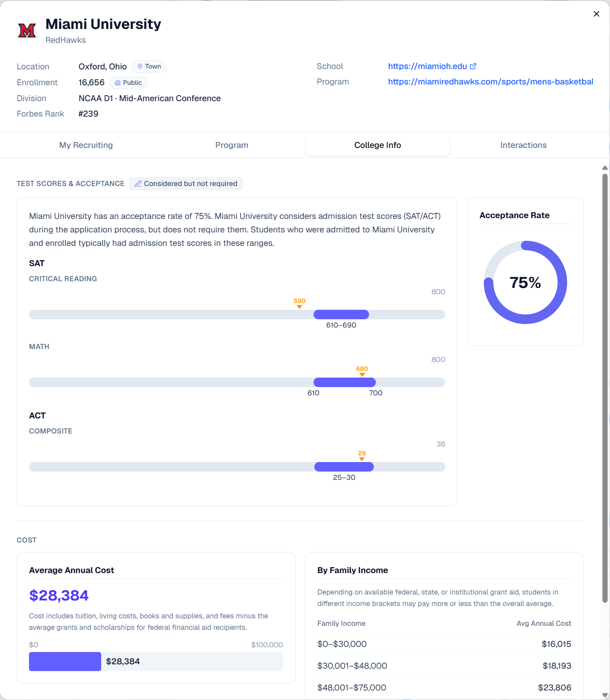Image resolution: width=610 pixels, height=700 pixels.
Task: Click the $100,000 maximum label on cost bar
Action: pyautogui.click(x=267, y=645)
